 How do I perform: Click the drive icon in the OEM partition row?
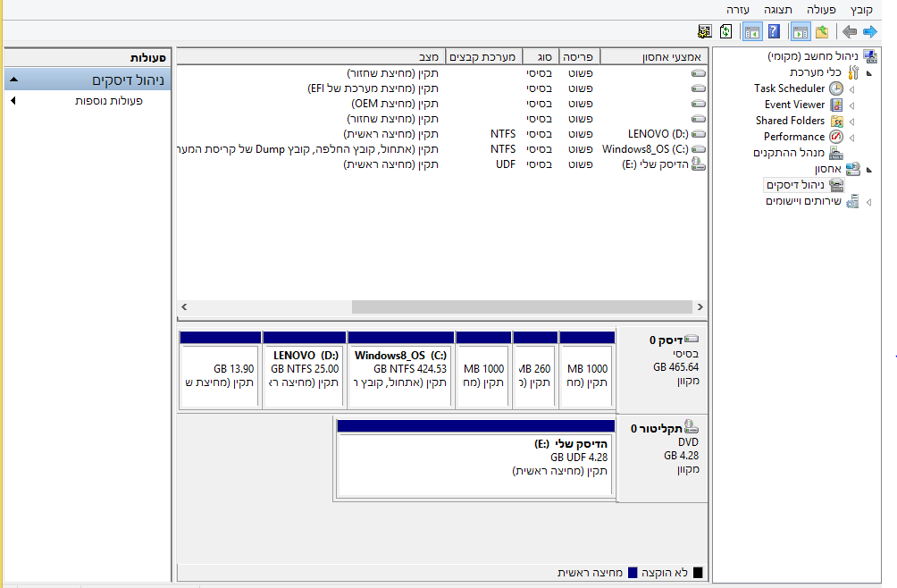coord(699,104)
